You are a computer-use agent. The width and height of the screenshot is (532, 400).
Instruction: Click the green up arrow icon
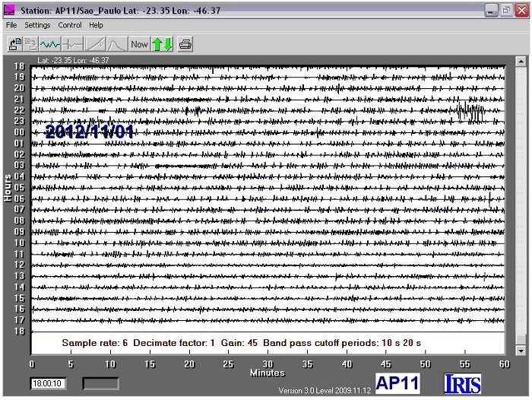pos(157,44)
